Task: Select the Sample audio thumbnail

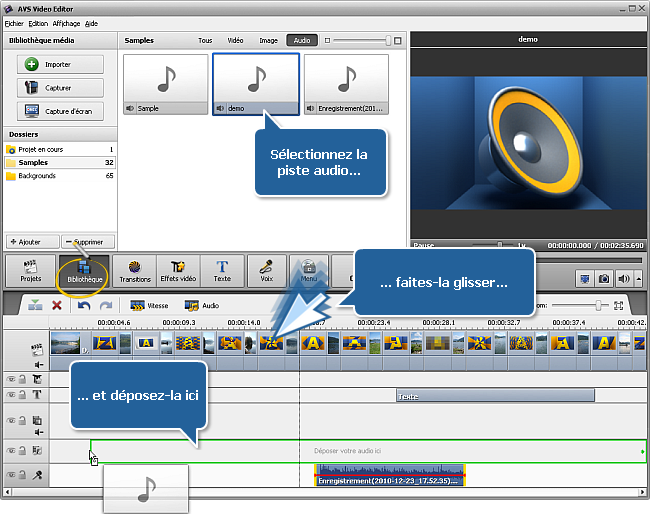Action: click(165, 85)
